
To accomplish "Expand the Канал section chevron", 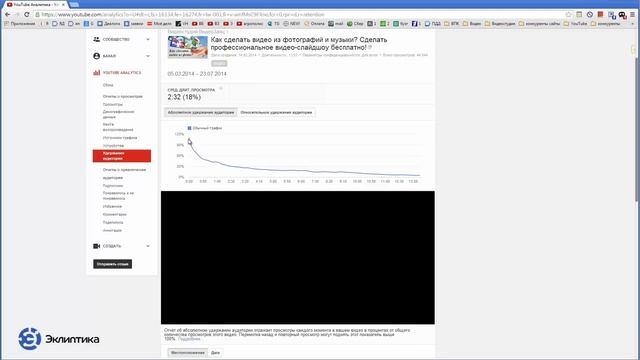I will pyautogui.click(x=148, y=56).
